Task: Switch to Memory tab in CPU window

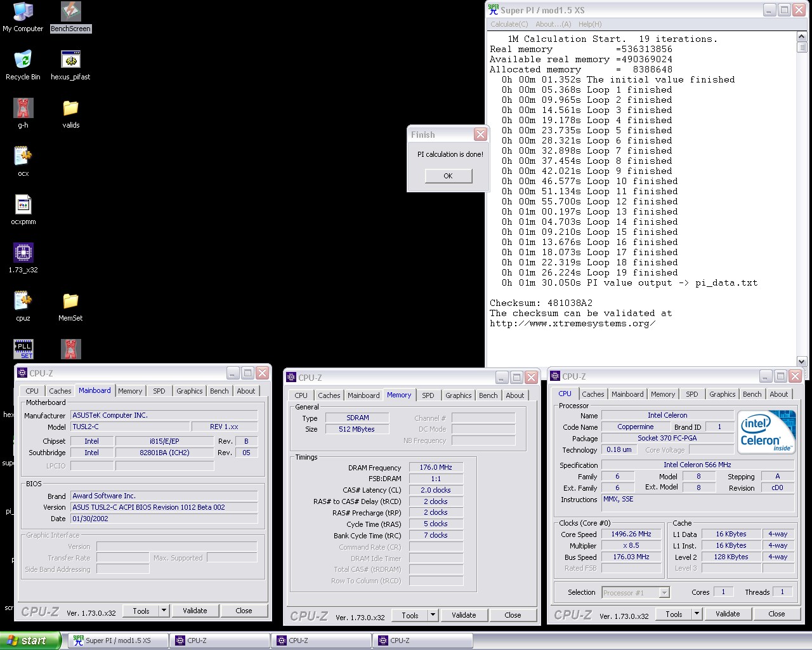Action: click(663, 394)
